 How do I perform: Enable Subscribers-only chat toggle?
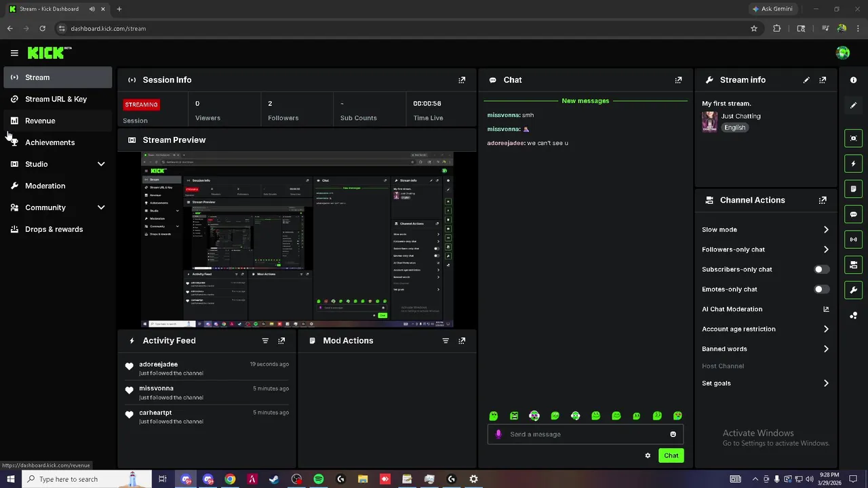click(x=821, y=270)
